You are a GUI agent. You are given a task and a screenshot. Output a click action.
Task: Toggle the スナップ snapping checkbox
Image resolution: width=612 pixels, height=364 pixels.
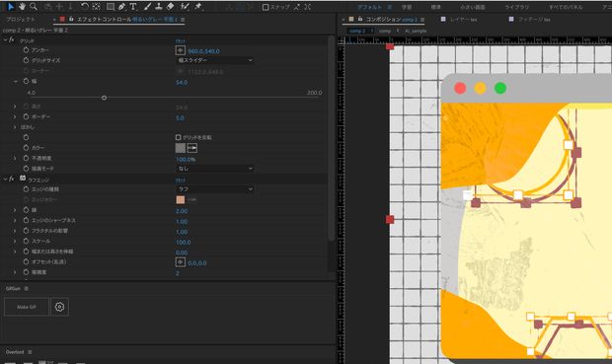point(266,7)
